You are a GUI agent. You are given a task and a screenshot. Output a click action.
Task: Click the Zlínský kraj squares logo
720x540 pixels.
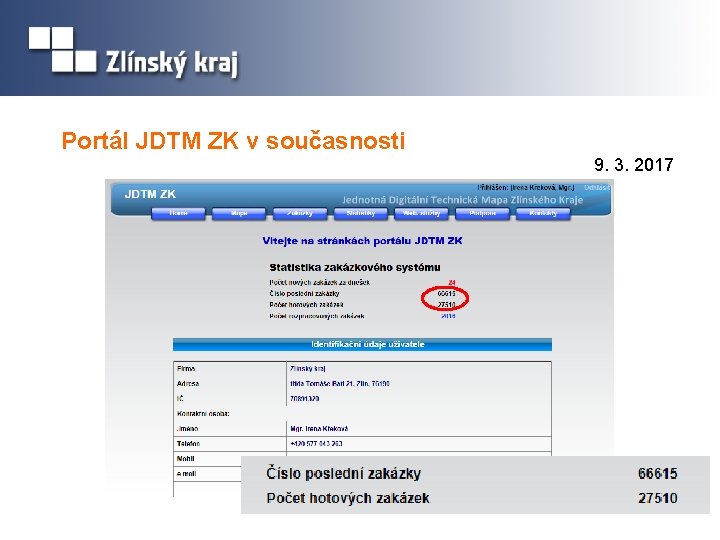pos(62,49)
